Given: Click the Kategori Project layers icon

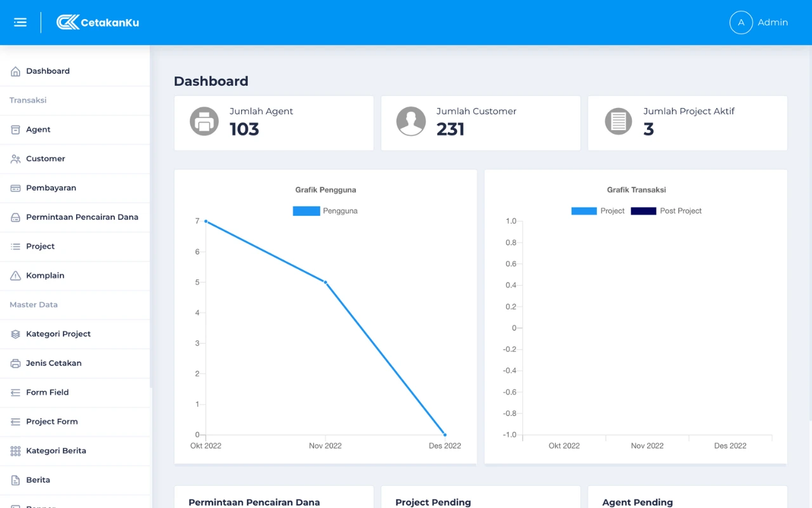Looking at the screenshot, I should tap(15, 334).
